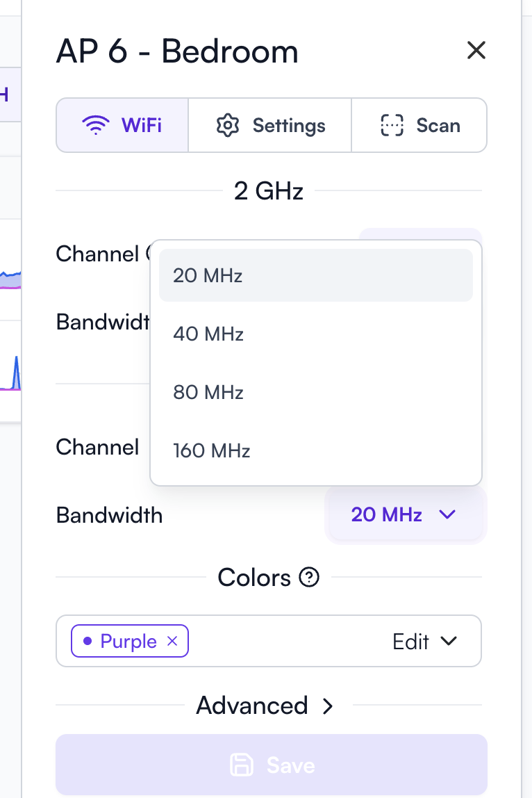
Task: Remove the Purple color tag
Action: coord(172,641)
